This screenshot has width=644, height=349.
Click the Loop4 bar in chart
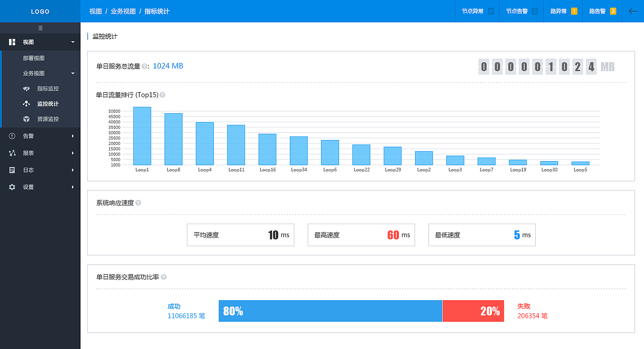[205, 144]
